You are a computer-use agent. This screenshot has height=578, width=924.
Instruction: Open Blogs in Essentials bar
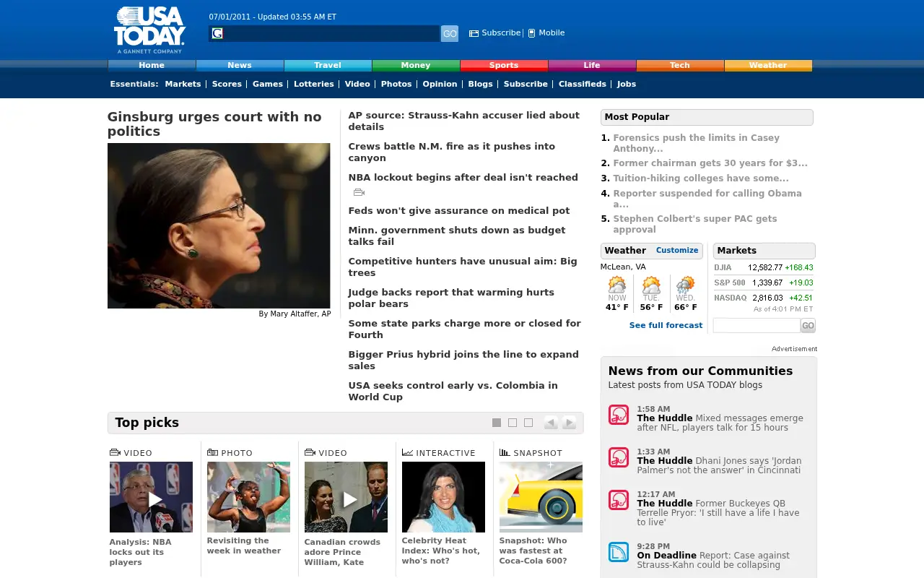click(x=480, y=84)
